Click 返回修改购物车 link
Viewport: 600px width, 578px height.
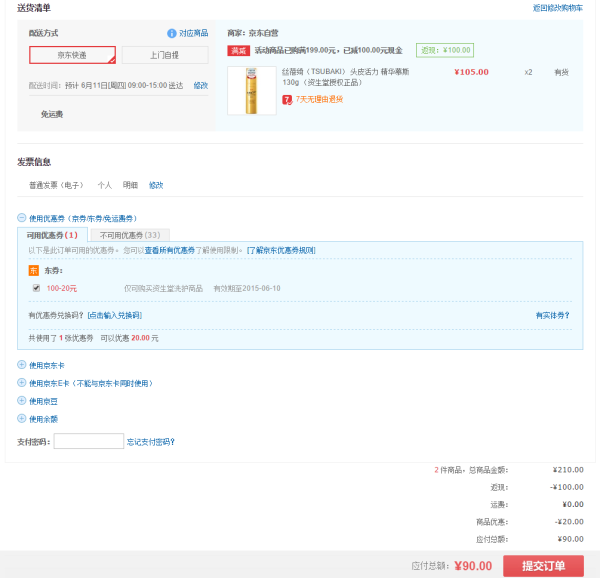[x=558, y=8]
